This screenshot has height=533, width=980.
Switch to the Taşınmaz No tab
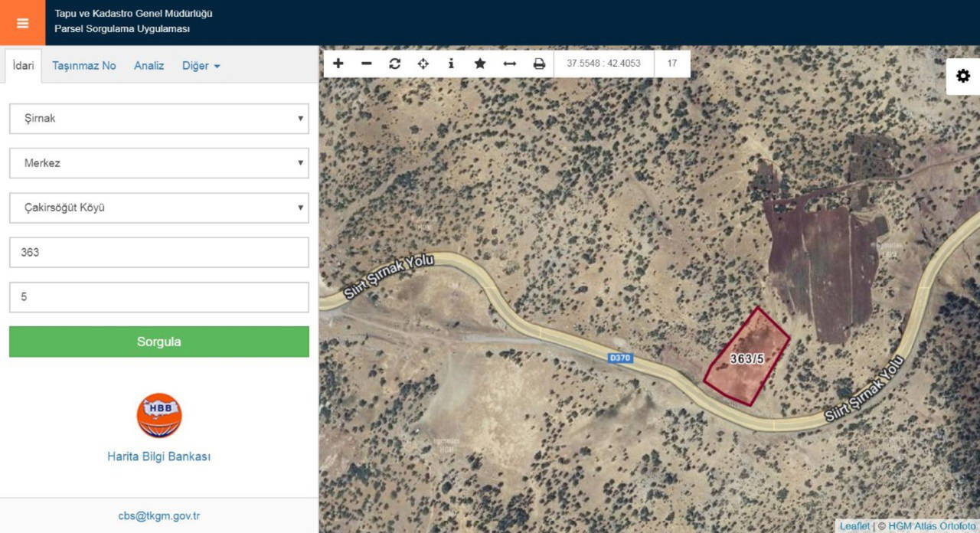pyautogui.click(x=84, y=66)
